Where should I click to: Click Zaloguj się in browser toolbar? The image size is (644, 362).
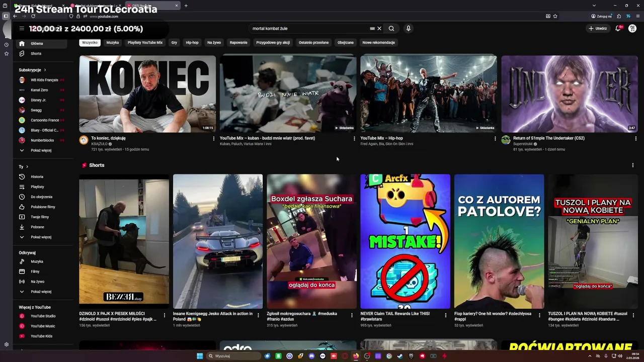(x=602, y=16)
